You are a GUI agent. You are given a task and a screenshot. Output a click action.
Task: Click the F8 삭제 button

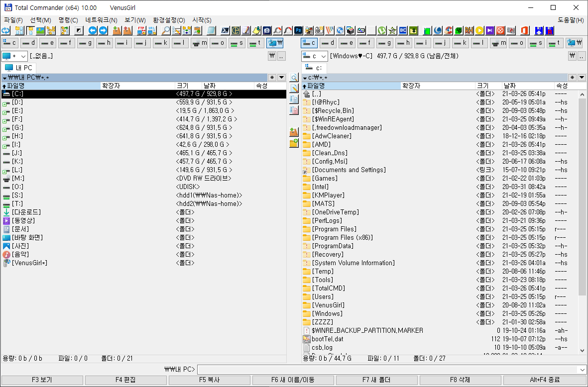pos(460,380)
